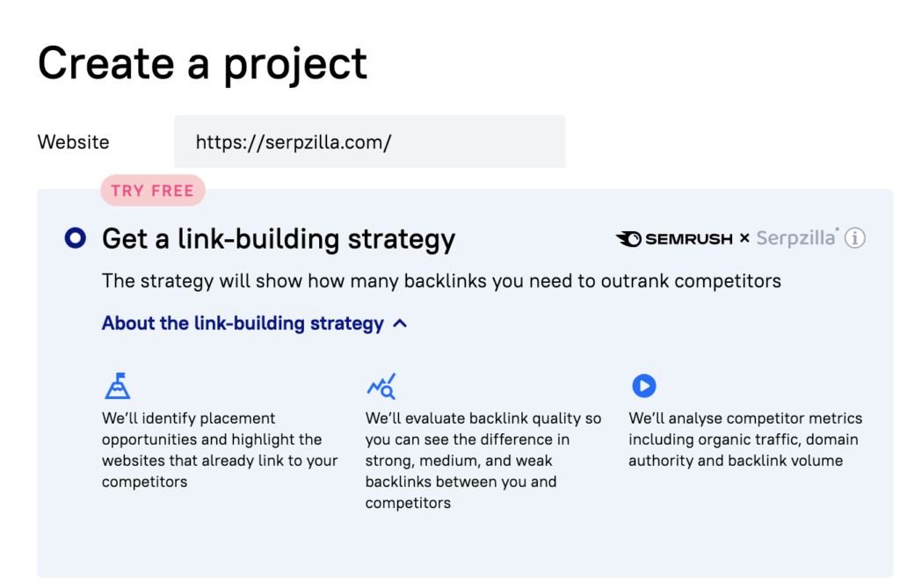Click the mountain flag placement icon
Viewport: 900px width, 588px height.
117,386
